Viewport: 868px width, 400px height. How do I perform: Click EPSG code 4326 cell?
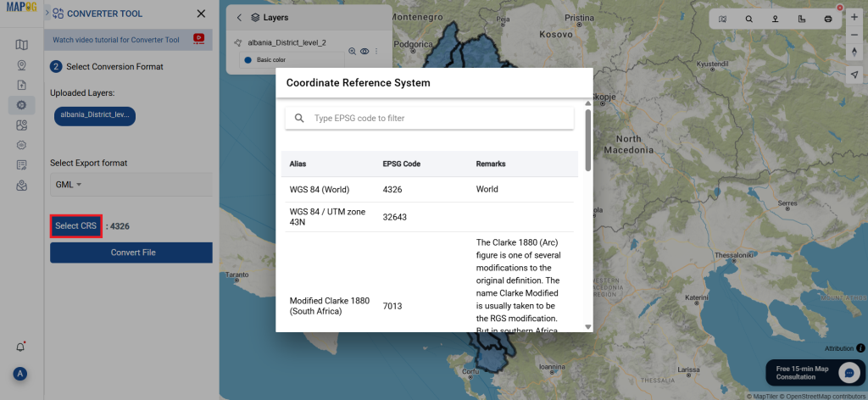(x=392, y=189)
